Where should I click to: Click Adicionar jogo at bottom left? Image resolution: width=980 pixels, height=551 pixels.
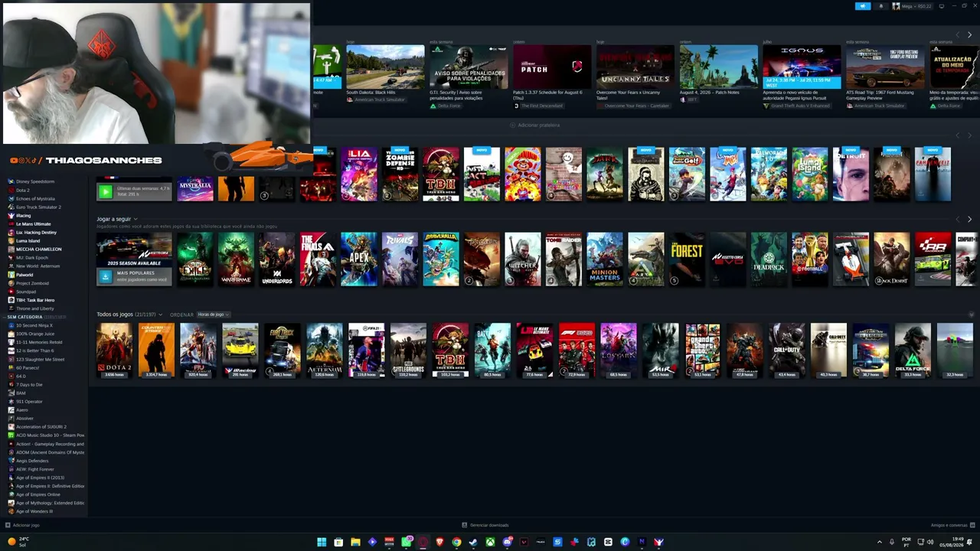pos(23,525)
